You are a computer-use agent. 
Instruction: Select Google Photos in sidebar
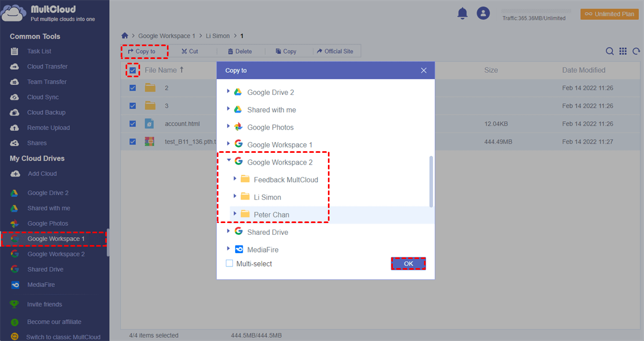[47, 224]
